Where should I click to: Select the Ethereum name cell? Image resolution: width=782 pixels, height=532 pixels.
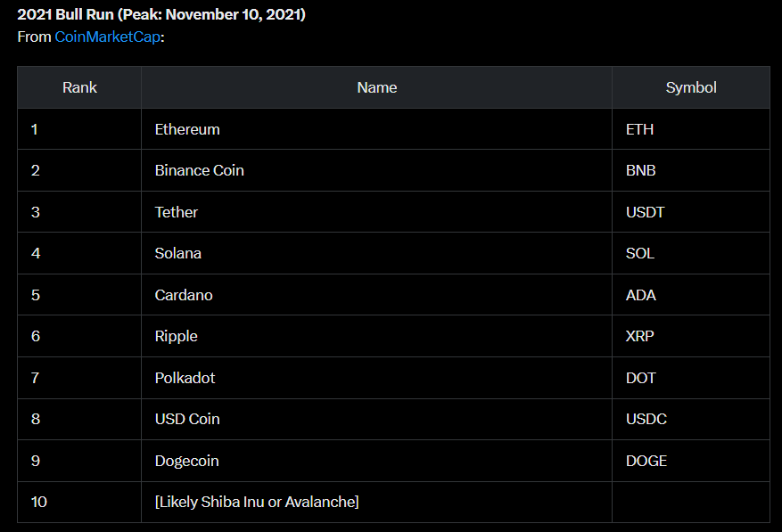point(187,129)
